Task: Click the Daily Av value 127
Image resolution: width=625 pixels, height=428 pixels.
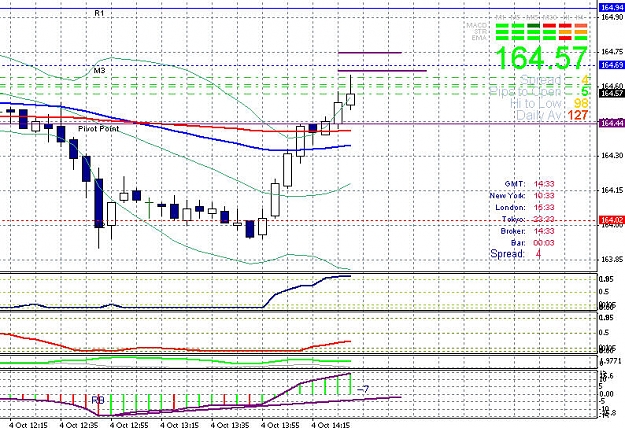Action: coord(578,115)
